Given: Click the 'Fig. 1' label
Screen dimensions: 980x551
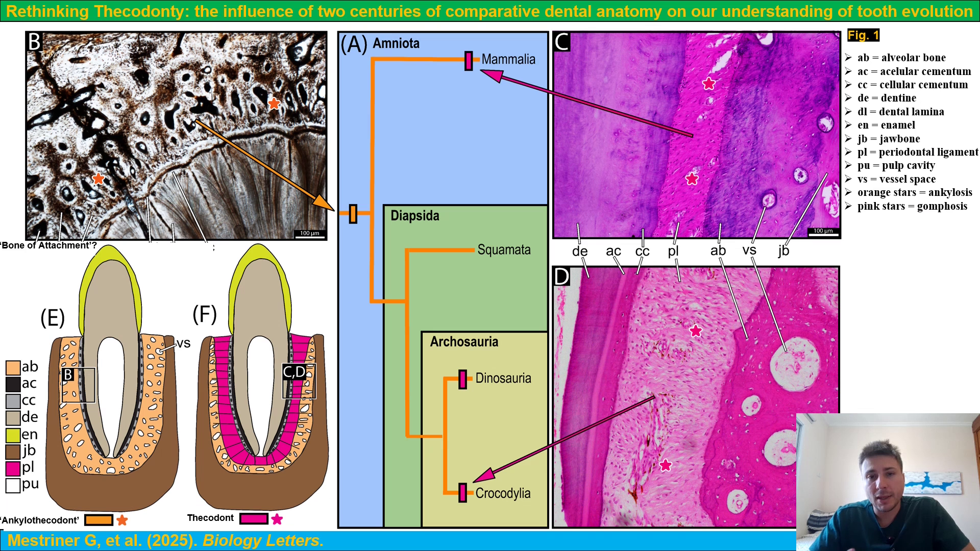Looking at the screenshot, I should tap(863, 35).
